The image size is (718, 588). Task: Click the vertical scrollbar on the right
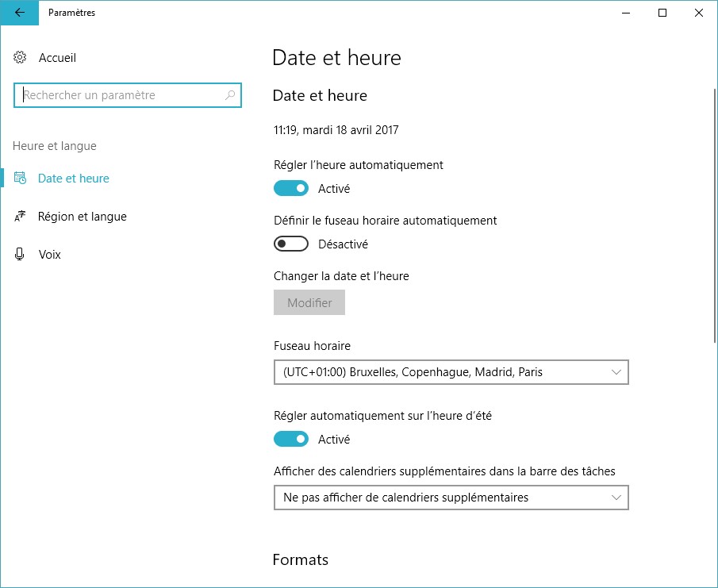coord(714,214)
